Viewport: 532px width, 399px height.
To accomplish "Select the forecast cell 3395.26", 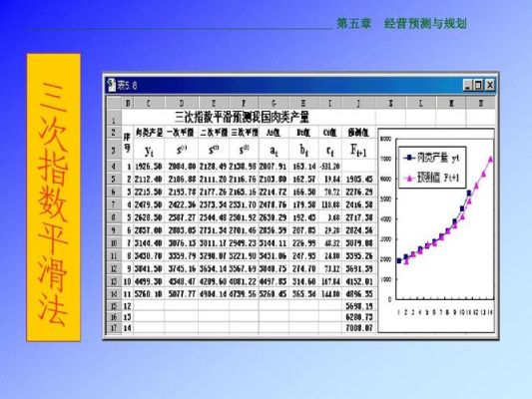I will [359, 256].
